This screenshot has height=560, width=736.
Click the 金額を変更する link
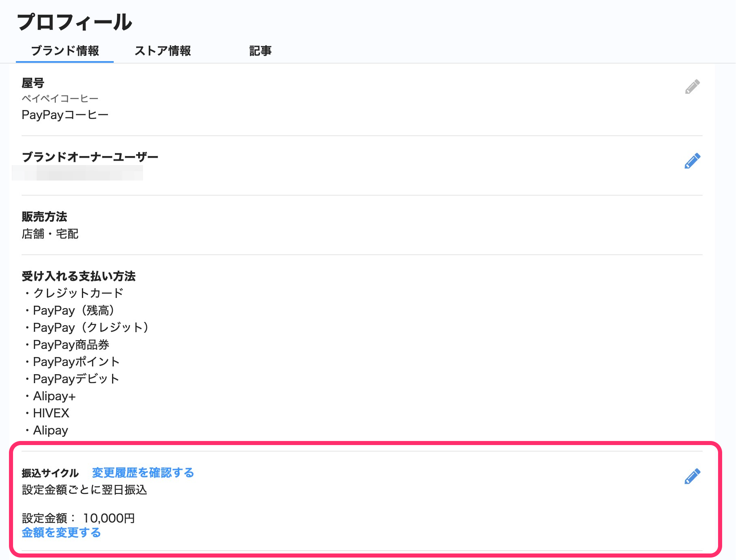point(61,533)
